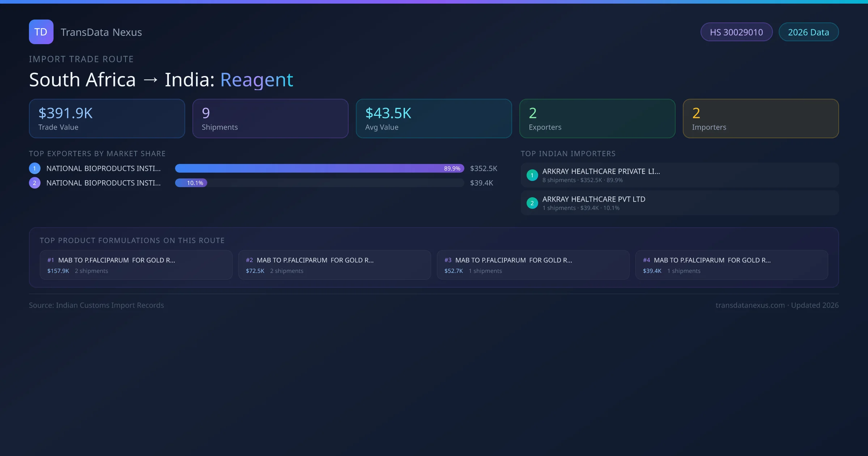Image resolution: width=868 pixels, height=456 pixels.
Task: Open Arkray Healthcare Private Li... importer row
Action: point(679,175)
